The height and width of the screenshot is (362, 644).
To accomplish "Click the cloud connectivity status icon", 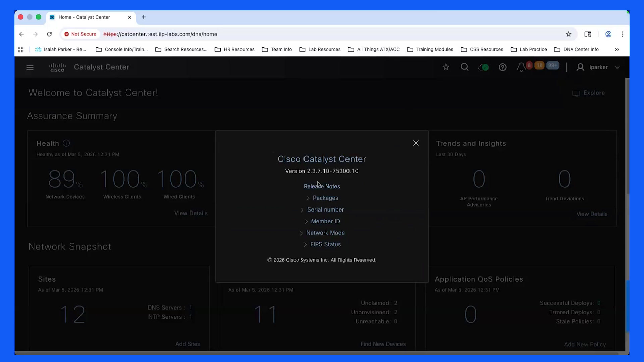I will [x=483, y=67].
